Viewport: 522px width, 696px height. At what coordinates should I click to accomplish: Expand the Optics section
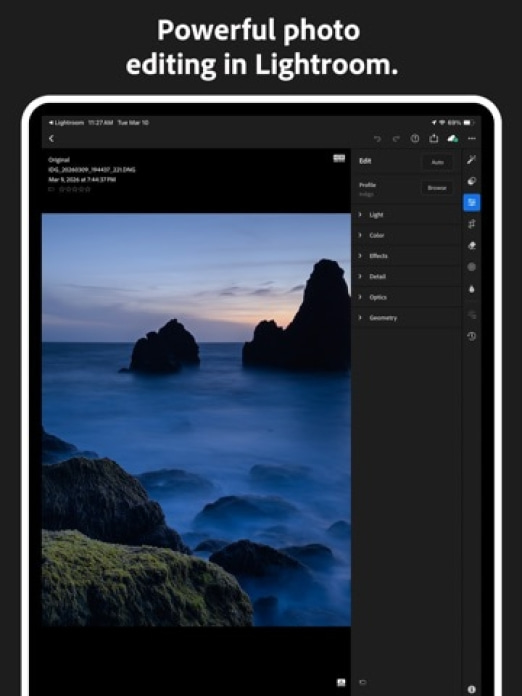click(407, 297)
